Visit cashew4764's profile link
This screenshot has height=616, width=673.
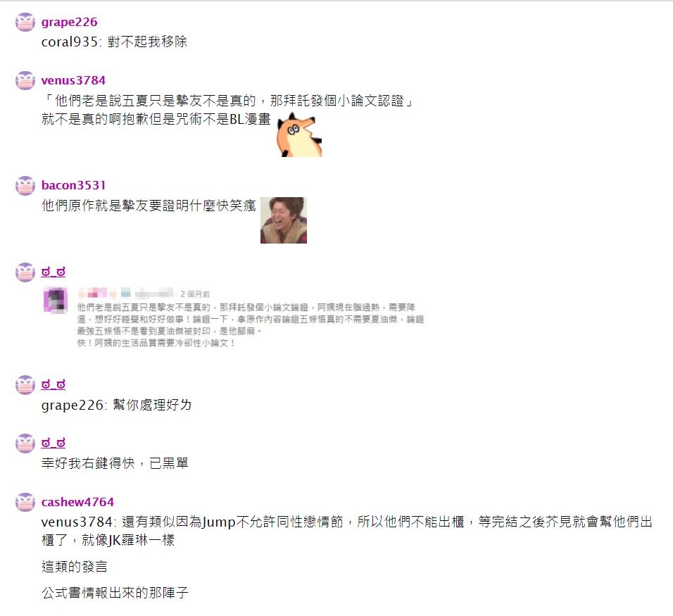click(77, 502)
